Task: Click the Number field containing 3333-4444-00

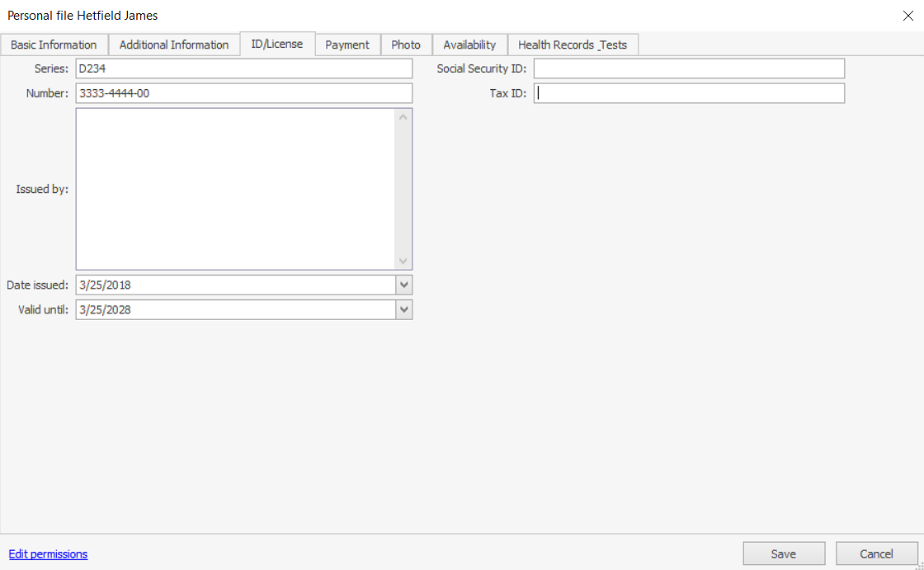Action: point(243,93)
